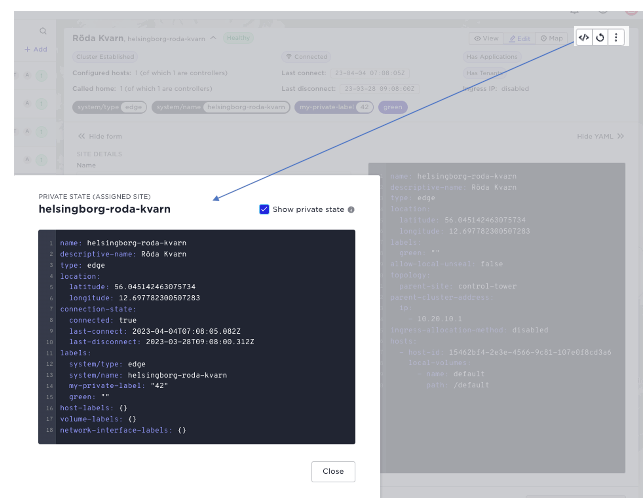Click Hide form link
643x500 pixels.
[x=100, y=136]
